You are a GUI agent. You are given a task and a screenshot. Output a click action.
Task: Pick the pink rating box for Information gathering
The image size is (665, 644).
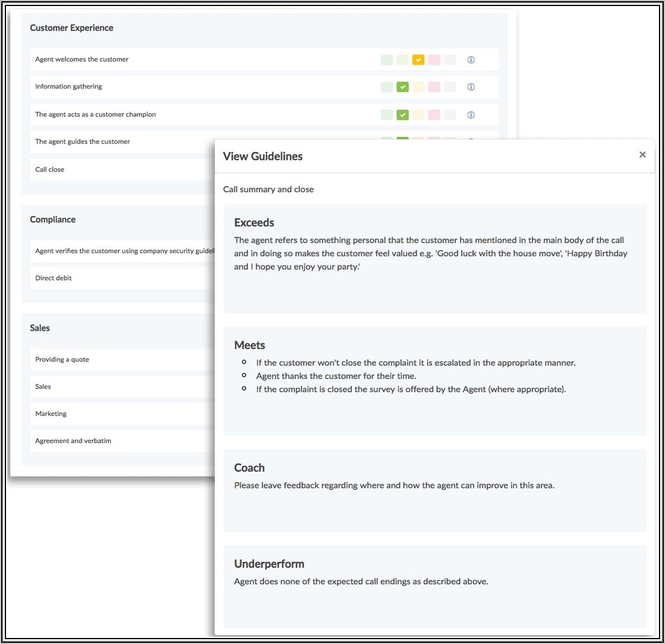(x=434, y=87)
